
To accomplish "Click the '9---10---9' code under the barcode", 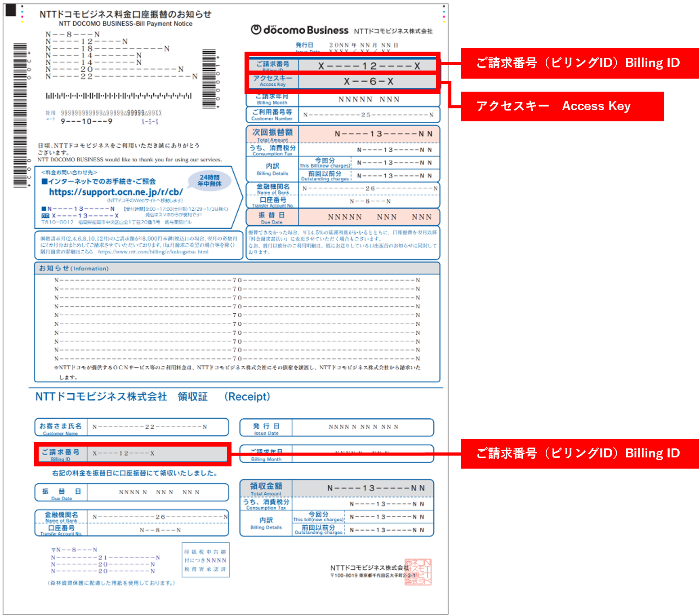I will pyautogui.click(x=87, y=121).
